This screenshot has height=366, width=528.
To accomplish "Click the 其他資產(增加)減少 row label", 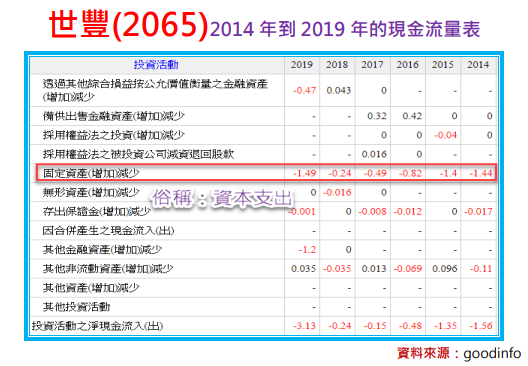I will click(x=91, y=288).
